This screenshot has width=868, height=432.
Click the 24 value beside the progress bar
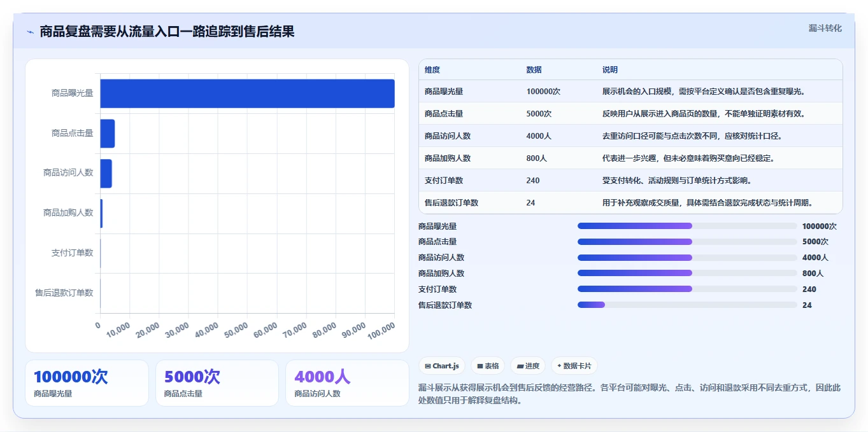tap(808, 305)
